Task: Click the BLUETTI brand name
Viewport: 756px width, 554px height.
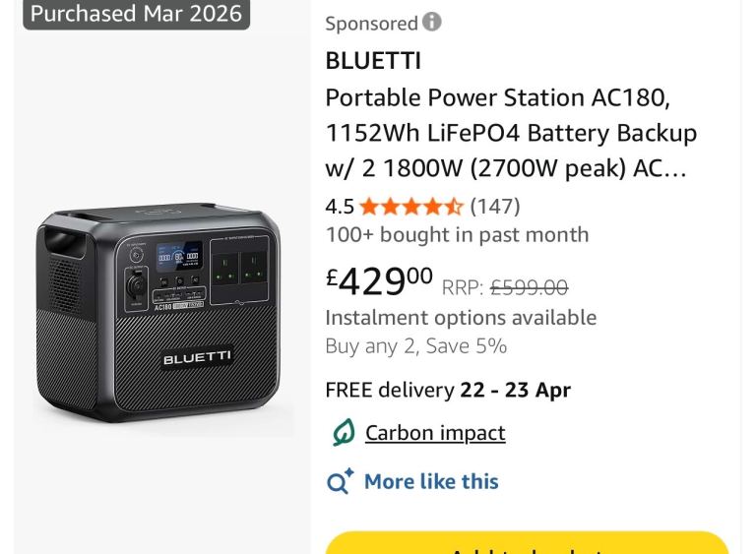Action: [x=373, y=61]
